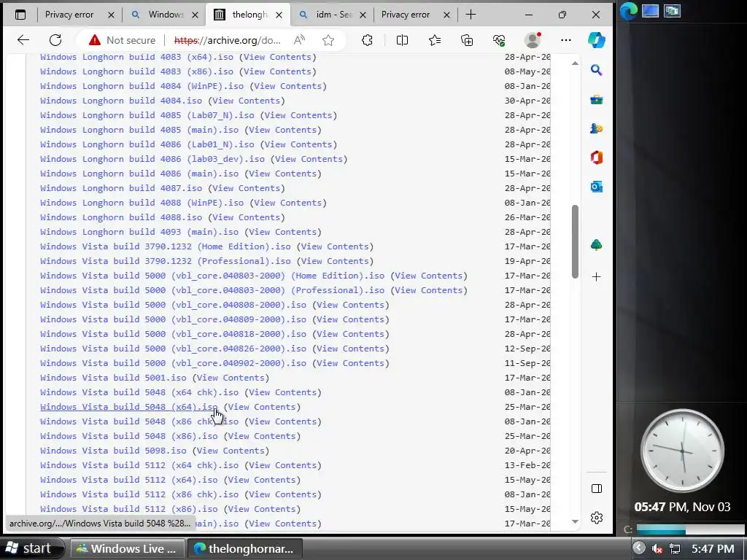This screenshot has height=560, width=747.
Task: Select thelonghornar... Edge taskbar item
Action: click(x=245, y=548)
